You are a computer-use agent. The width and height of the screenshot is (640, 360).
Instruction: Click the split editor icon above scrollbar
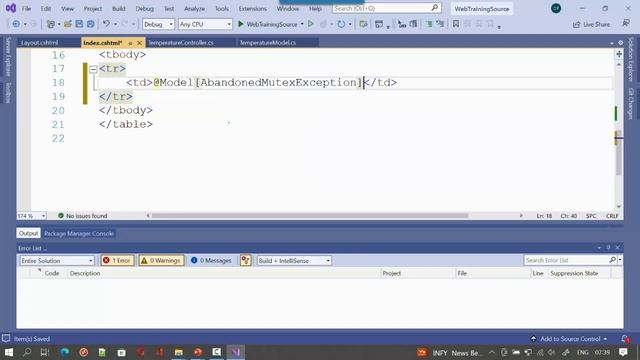619,54
